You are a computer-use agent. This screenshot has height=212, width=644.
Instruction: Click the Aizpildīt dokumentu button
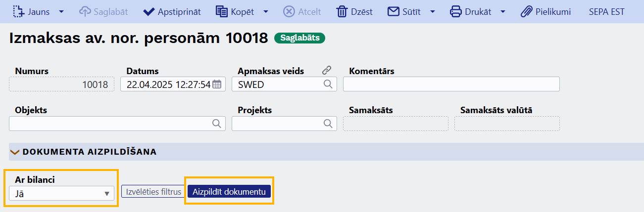[229, 192]
